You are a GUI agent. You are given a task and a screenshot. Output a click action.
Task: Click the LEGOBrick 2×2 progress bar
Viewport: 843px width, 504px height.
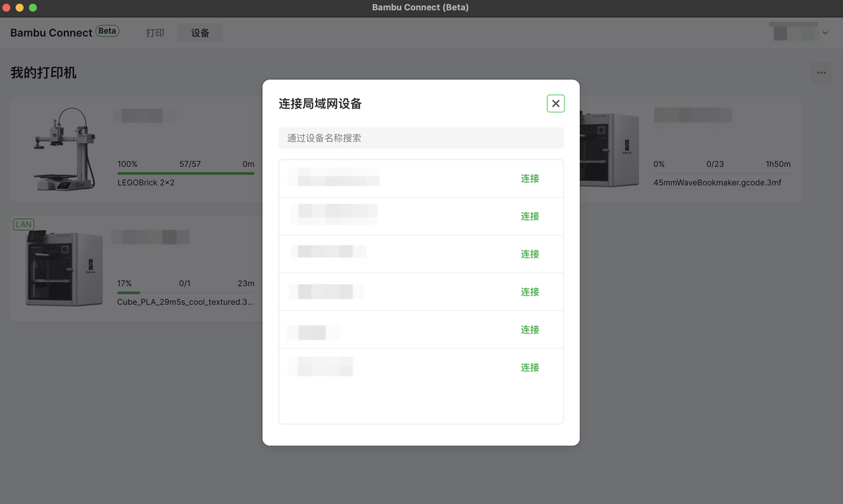click(x=186, y=173)
